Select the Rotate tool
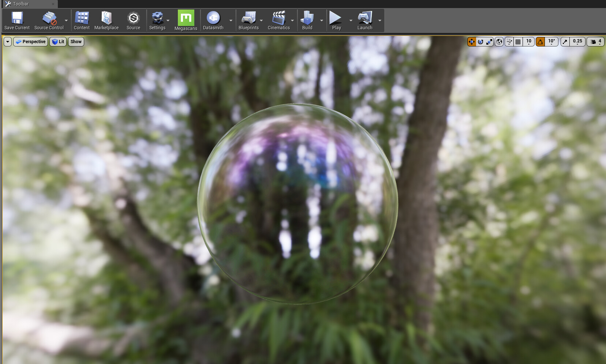 pyautogui.click(x=480, y=41)
